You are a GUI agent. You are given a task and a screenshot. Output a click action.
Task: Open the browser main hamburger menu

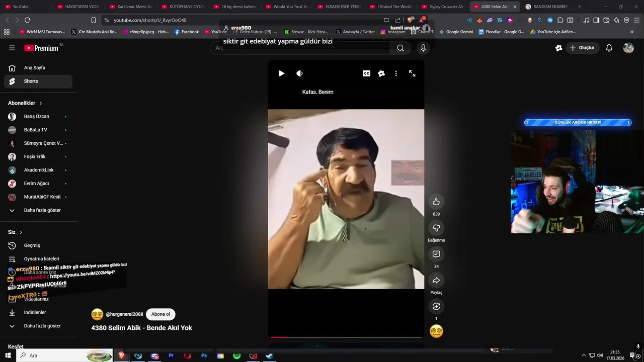click(636, 20)
